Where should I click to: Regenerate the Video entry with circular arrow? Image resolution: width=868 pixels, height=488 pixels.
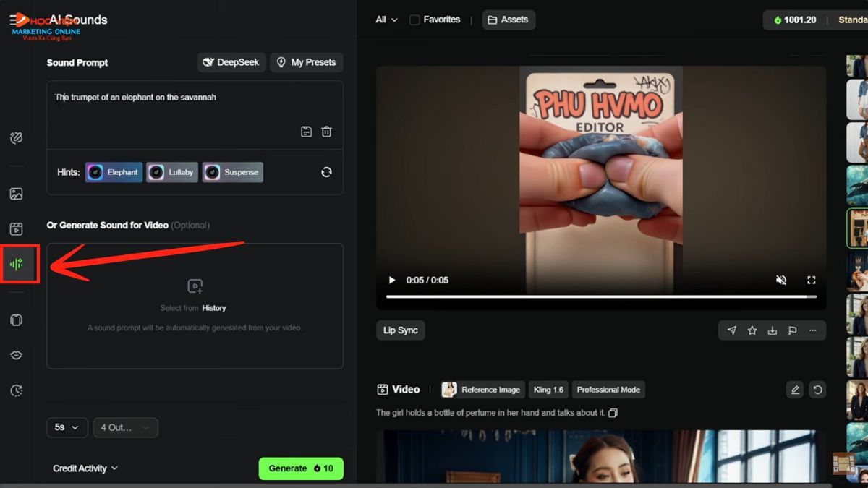click(x=817, y=390)
